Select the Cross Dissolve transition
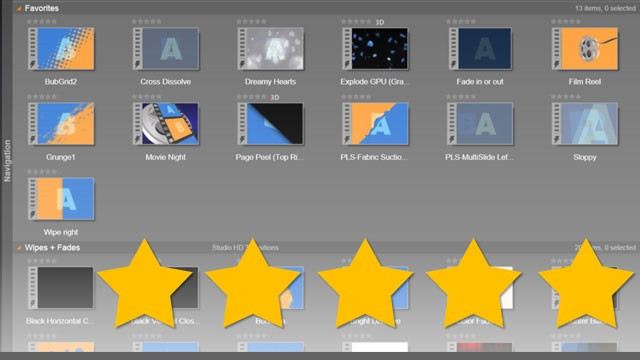The height and width of the screenshot is (360, 640). 166,49
